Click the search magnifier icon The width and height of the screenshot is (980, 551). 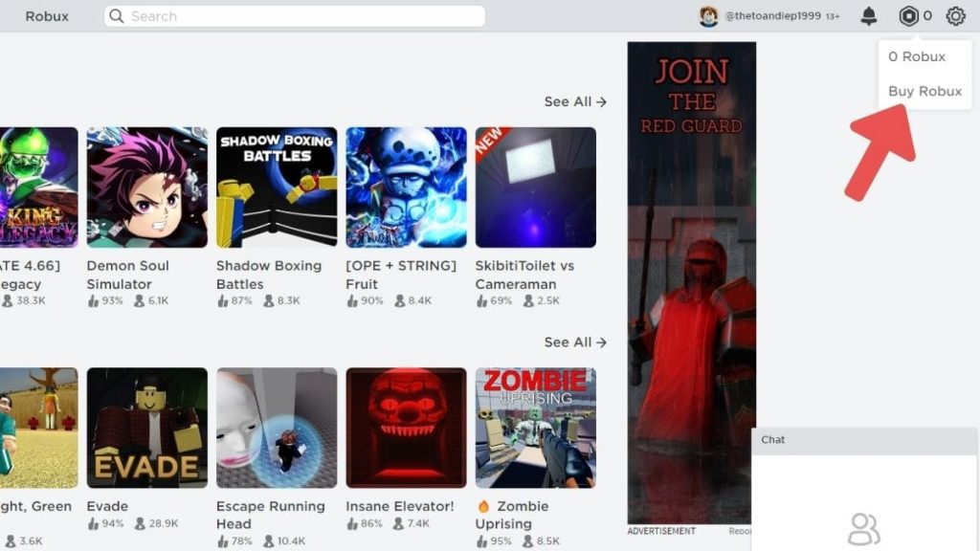pyautogui.click(x=116, y=16)
